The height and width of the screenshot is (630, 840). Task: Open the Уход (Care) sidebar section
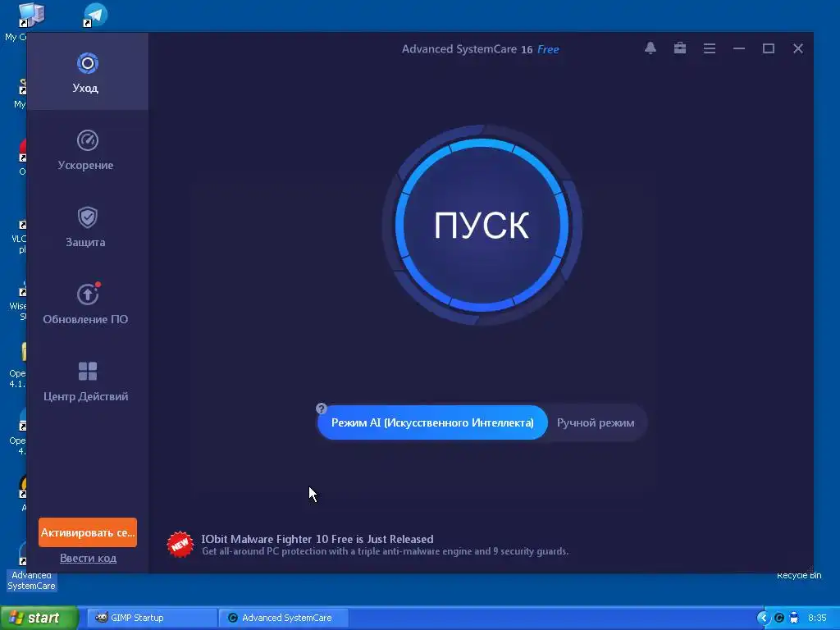[x=87, y=72]
